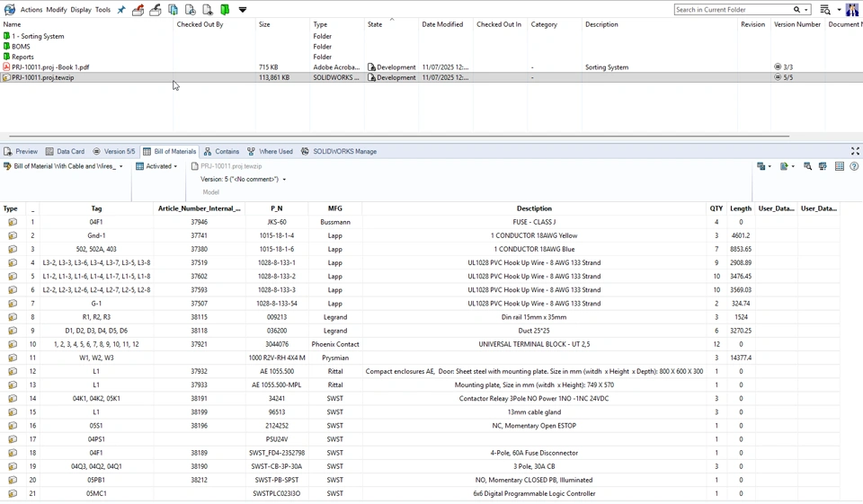Image resolution: width=863 pixels, height=504 pixels.
Task: Maximize the lower panel with the expand icon
Action: click(855, 151)
